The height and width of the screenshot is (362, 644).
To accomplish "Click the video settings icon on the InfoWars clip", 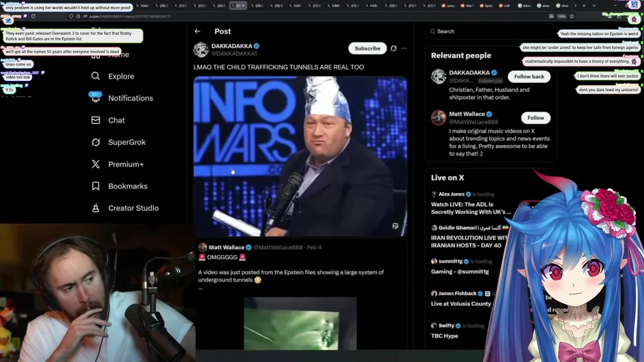I will point(395,226).
